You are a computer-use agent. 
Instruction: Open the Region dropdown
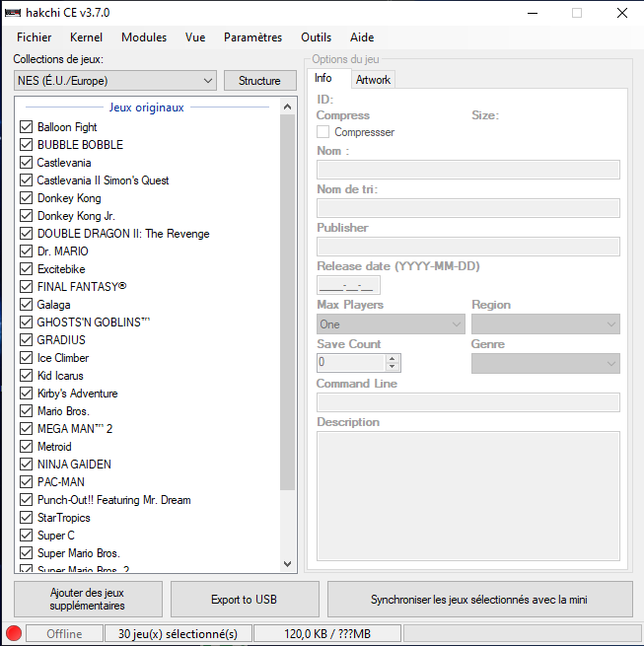(x=544, y=324)
